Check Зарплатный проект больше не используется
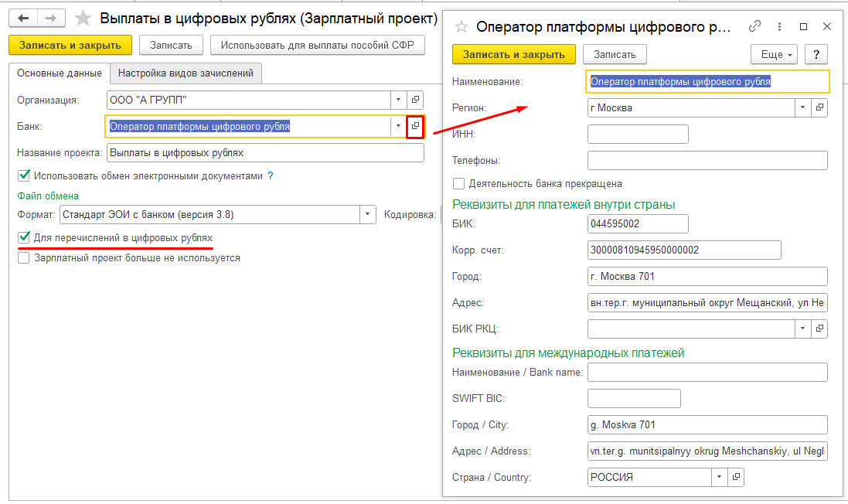 pos(24,258)
